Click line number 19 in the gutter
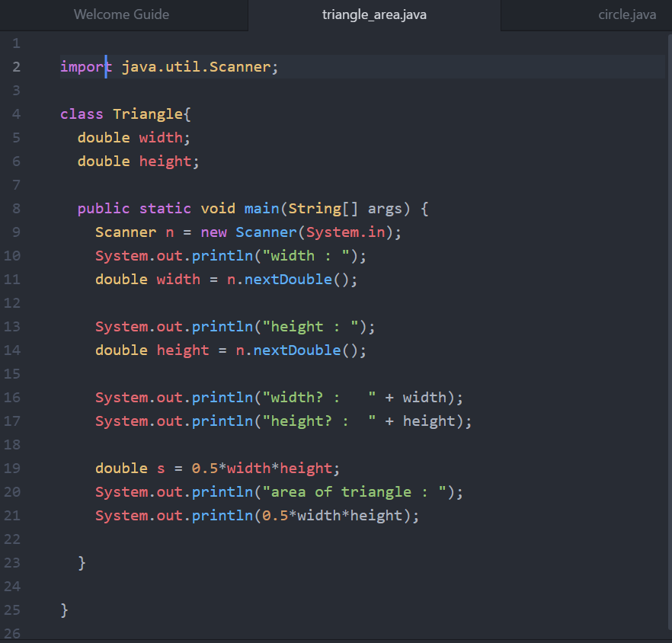The height and width of the screenshot is (643, 672). [12, 468]
